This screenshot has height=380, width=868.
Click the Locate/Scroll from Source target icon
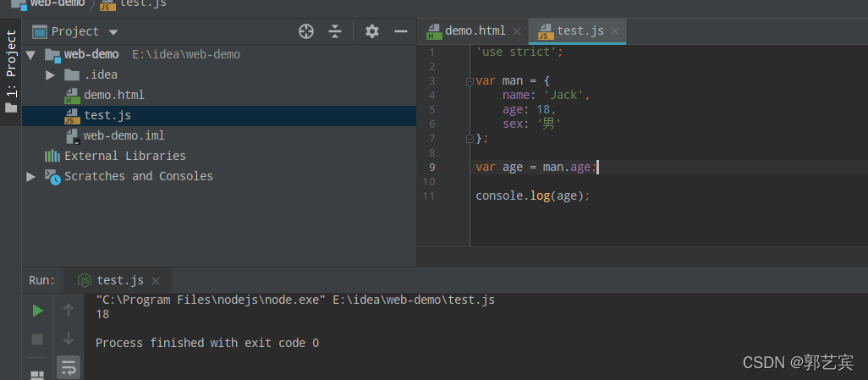[x=306, y=31]
